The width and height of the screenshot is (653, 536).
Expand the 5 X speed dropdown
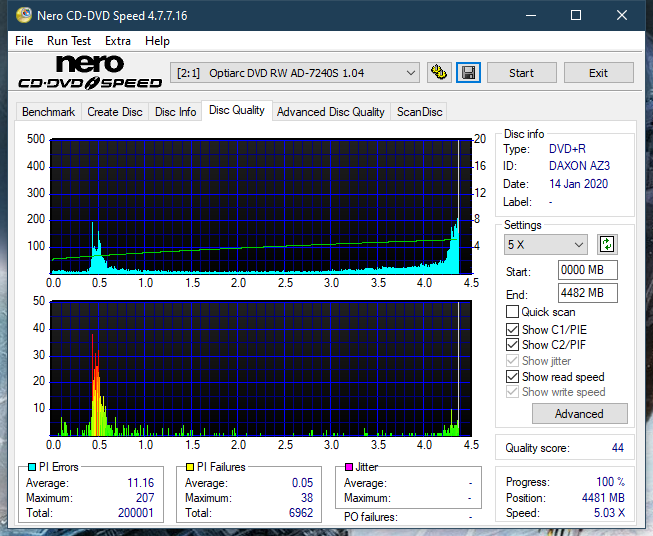(x=546, y=244)
